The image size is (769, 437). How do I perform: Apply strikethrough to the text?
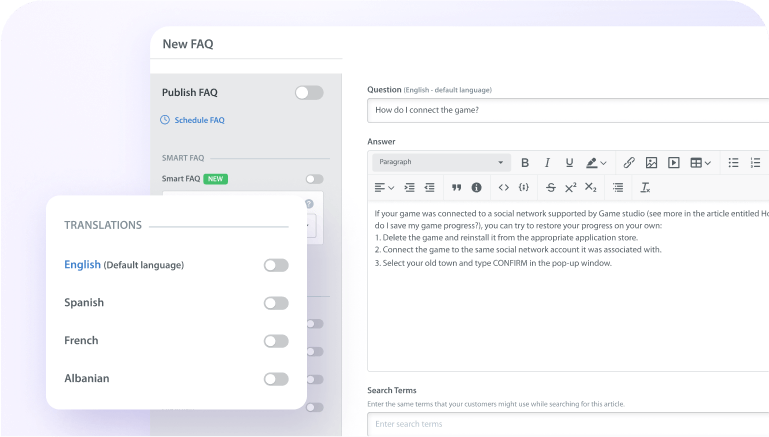click(550, 187)
